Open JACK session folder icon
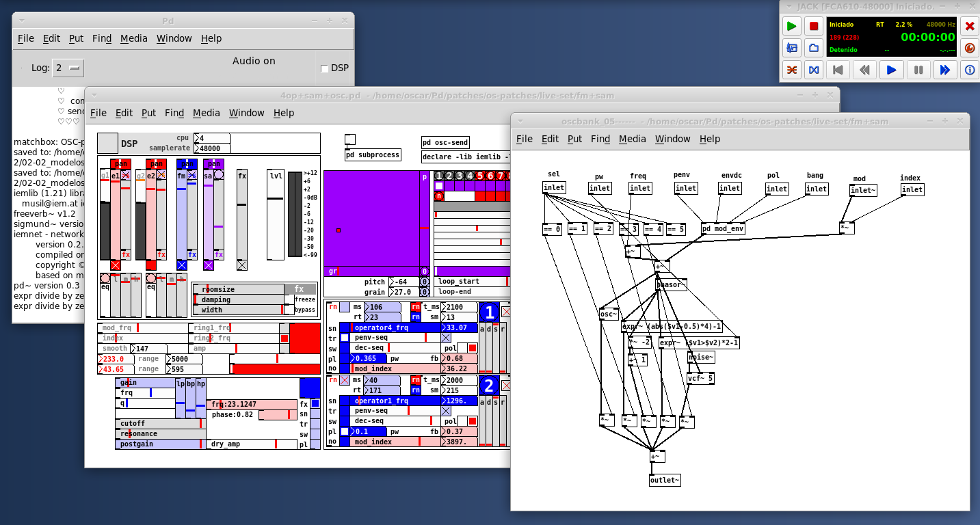The height and width of the screenshot is (525, 980). point(814,48)
